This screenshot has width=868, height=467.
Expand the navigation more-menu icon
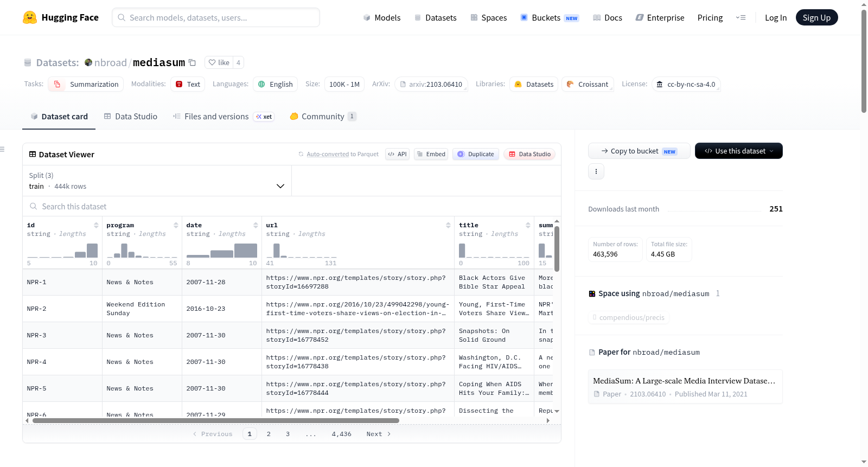[x=741, y=17]
